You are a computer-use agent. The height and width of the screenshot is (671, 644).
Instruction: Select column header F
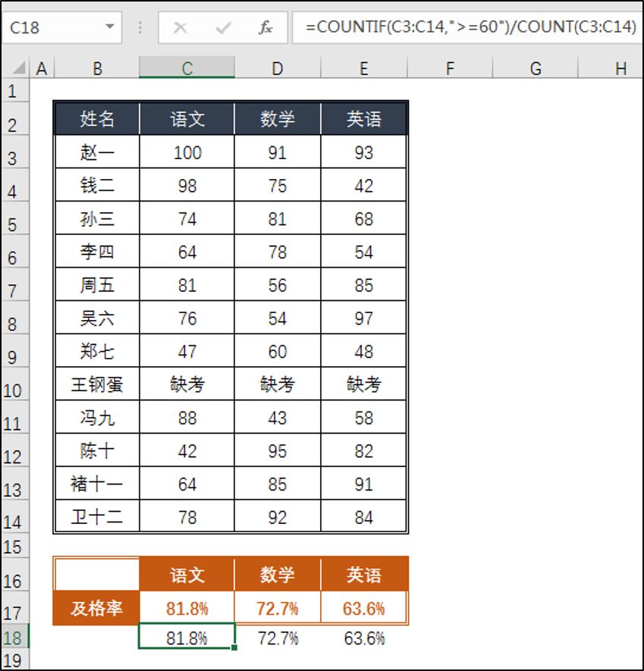(451, 67)
